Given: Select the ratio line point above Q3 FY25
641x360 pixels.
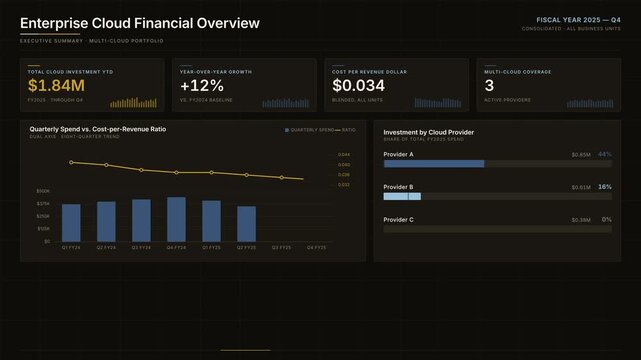Looking at the screenshot, I should click(x=282, y=177).
